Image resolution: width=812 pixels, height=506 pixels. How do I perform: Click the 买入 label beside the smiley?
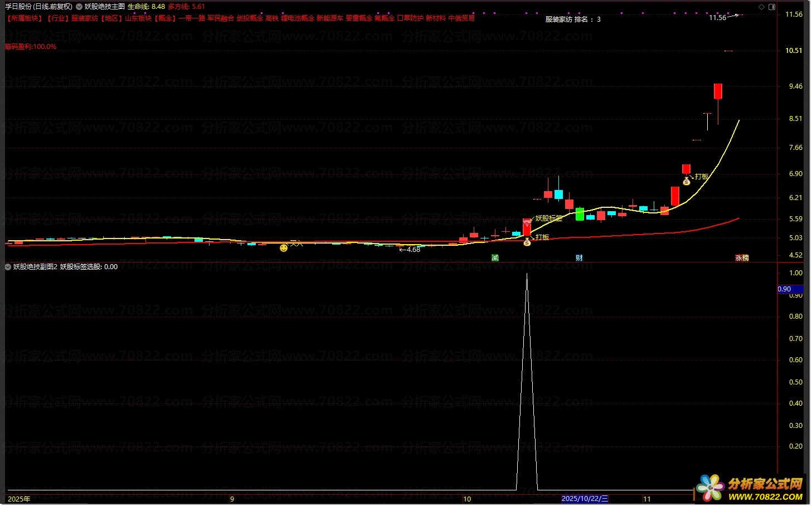[296, 244]
